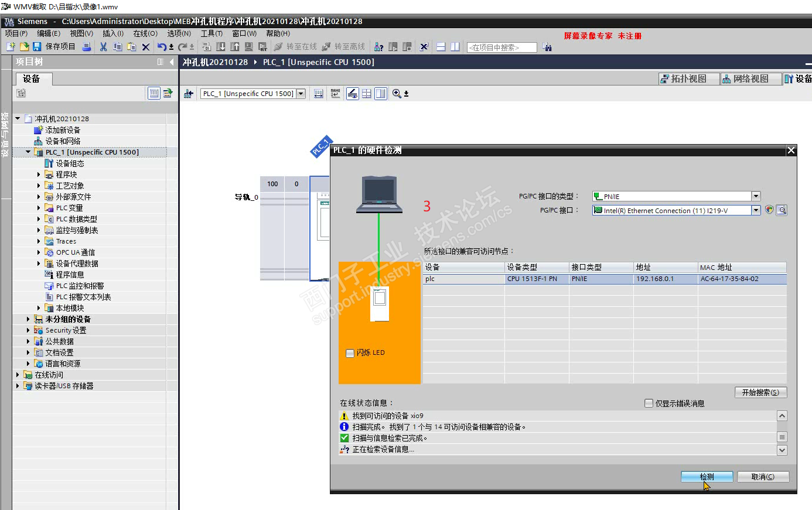
Task: Click the Redo arrow icon
Action: tap(183, 47)
